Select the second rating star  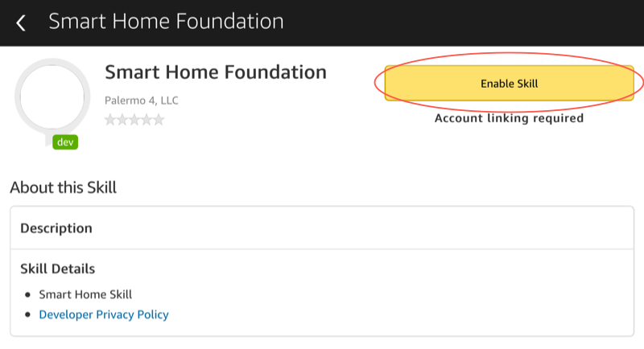tap(122, 121)
